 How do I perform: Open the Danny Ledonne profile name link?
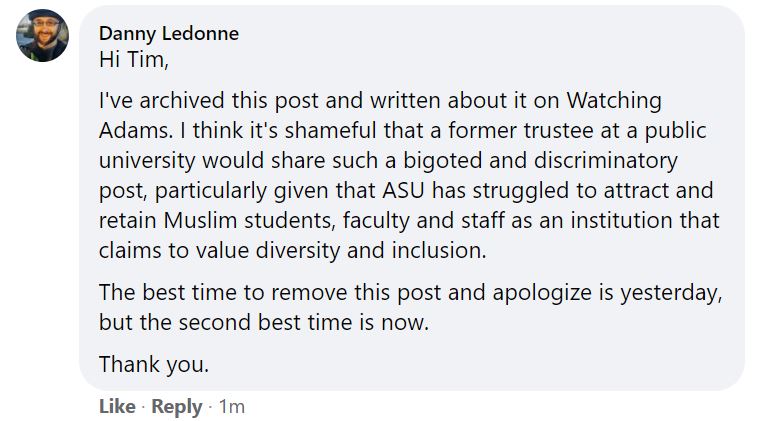pyautogui.click(x=169, y=33)
